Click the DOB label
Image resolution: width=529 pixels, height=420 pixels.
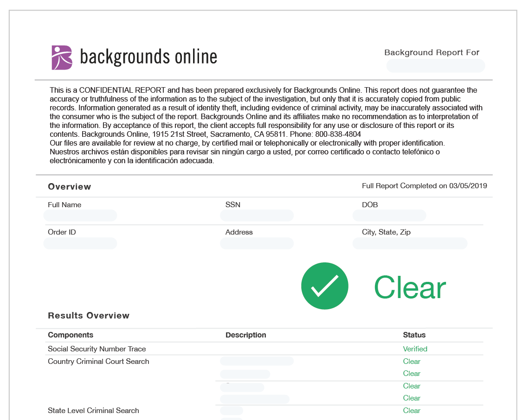point(370,204)
